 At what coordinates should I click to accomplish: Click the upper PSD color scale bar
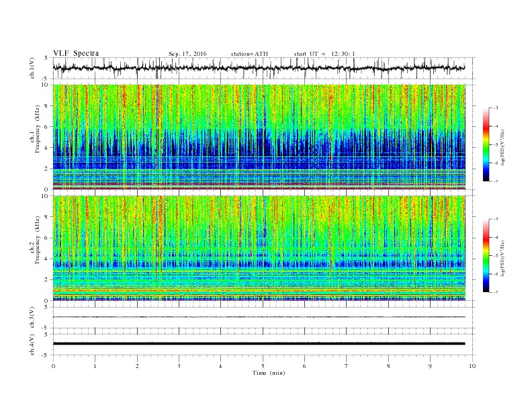coord(486,144)
